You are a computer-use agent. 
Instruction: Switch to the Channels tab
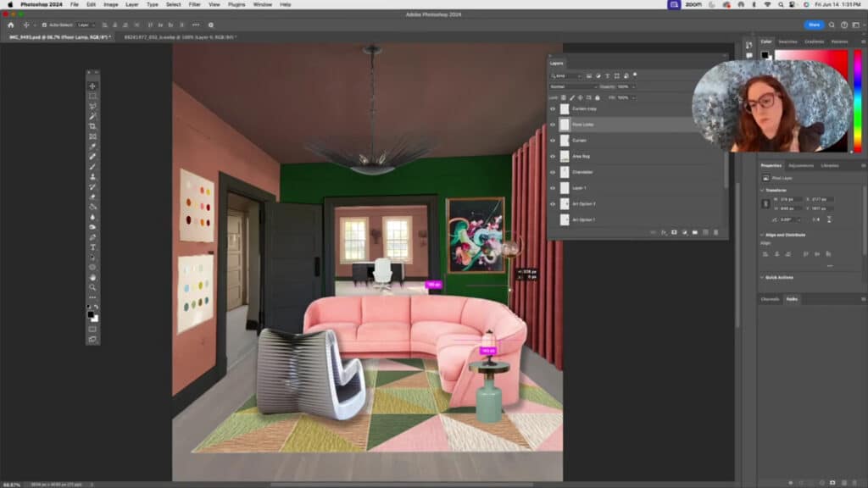[770, 299]
